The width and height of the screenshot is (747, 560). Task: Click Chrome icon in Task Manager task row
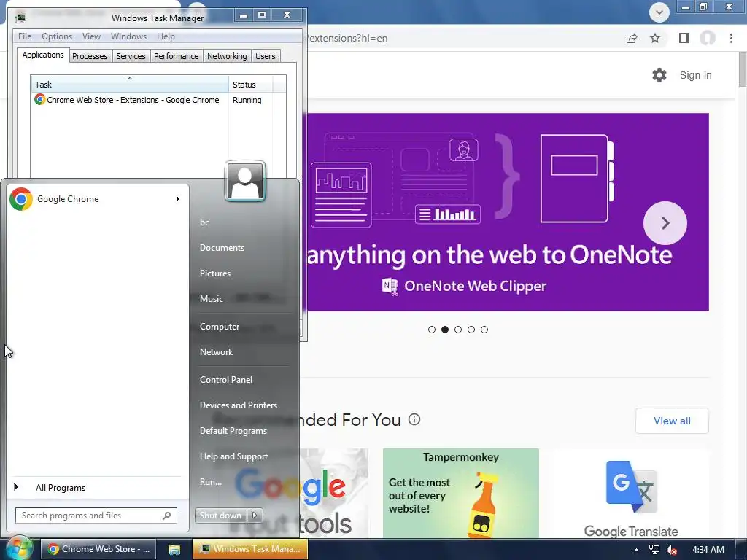(x=39, y=99)
